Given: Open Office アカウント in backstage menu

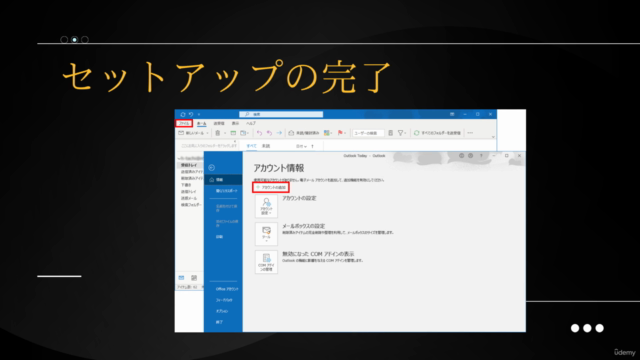Looking at the screenshot, I should pos(227,289).
